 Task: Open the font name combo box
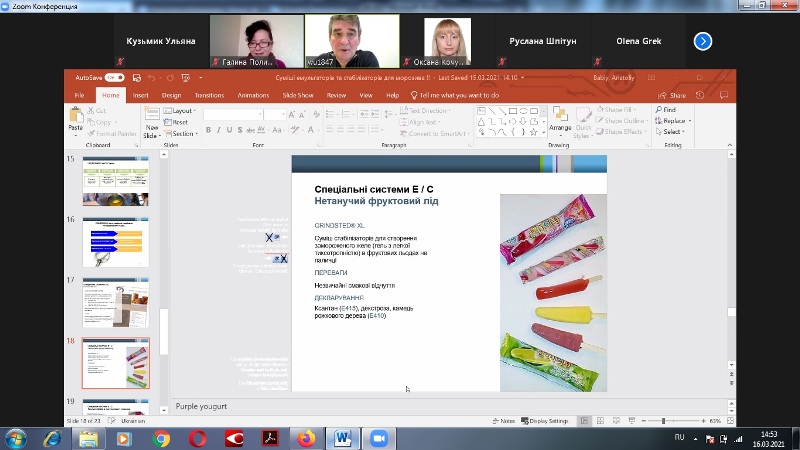point(233,114)
